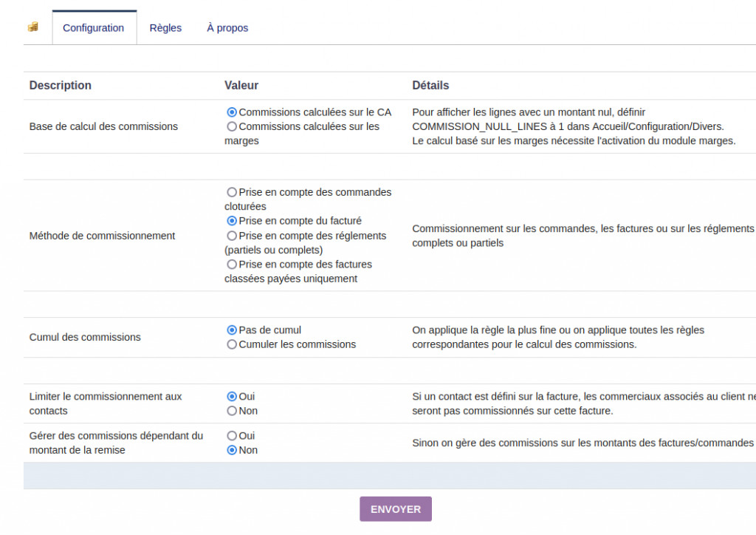Enable Cumuler les commissions option
The height and width of the screenshot is (535, 756).
(x=232, y=344)
